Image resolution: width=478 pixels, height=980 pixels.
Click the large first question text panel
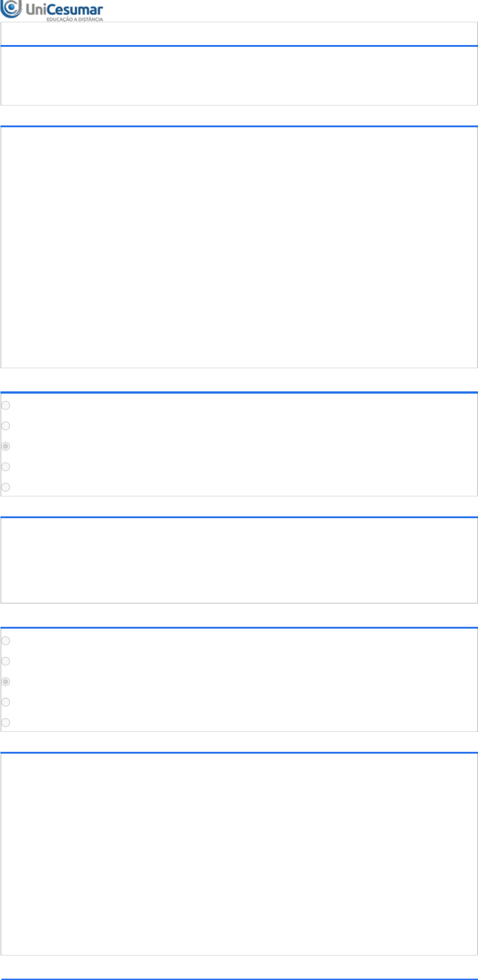click(x=239, y=247)
